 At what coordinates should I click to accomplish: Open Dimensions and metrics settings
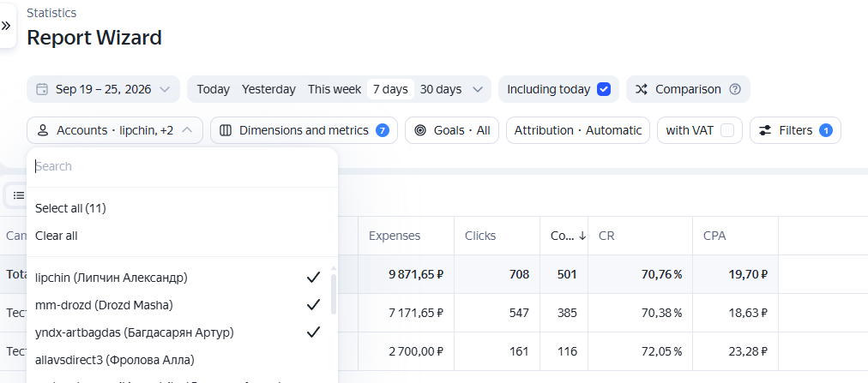click(x=304, y=130)
